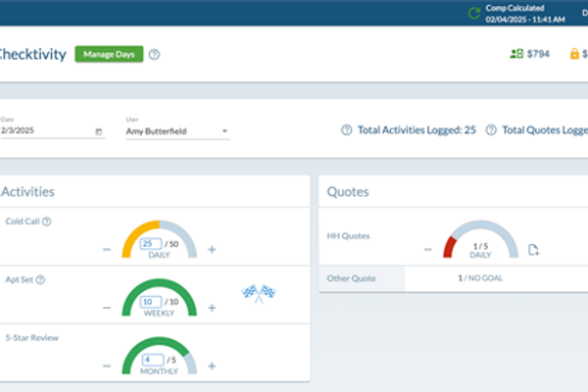Click the $794 compensation amount
Viewport: 588px width, 392px height.
(x=538, y=54)
